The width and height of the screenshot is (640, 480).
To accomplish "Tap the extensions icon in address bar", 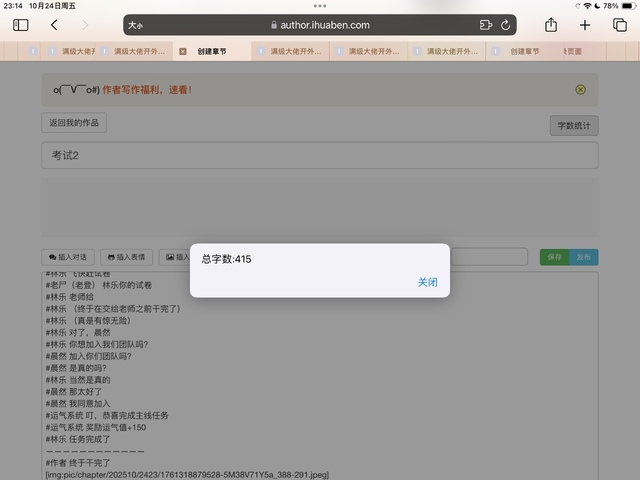I will [x=486, y=25].
